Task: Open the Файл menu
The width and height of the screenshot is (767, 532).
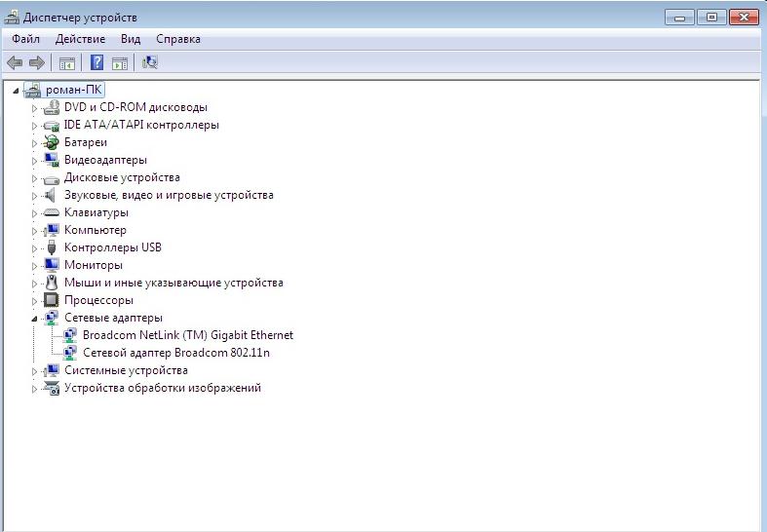Action: point(25,39)
